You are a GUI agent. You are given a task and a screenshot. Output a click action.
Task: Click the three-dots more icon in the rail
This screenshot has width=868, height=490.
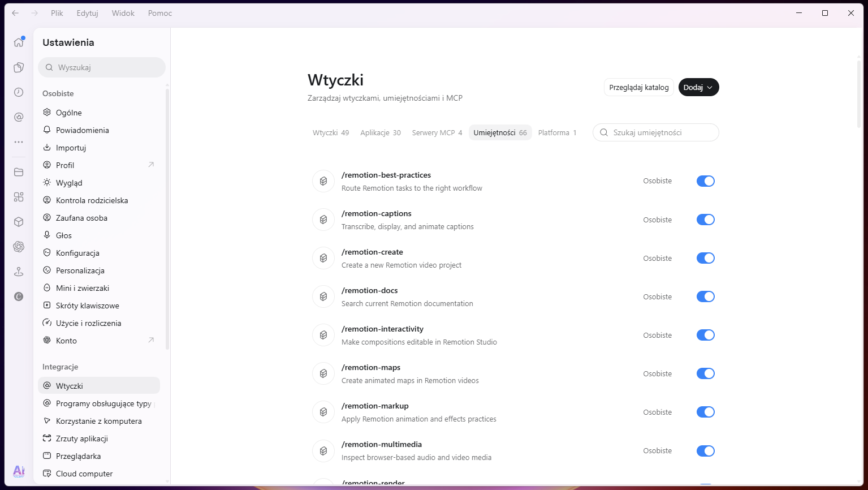[19, 142]
